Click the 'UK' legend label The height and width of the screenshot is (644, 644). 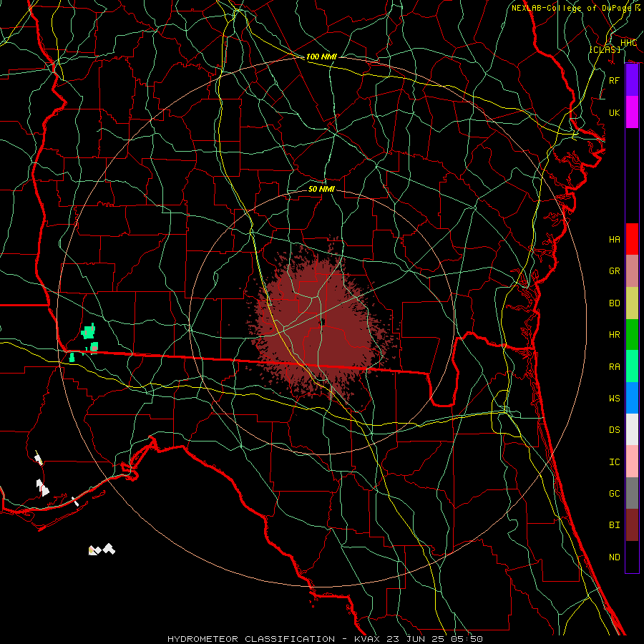[614, 112]
